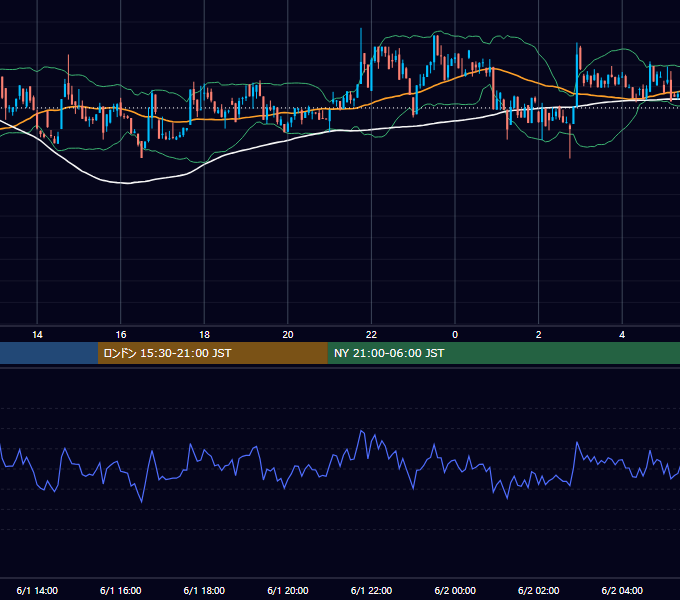Click the 6/1 20:00 date label
Image resolution: width=680 pixels, height=600 pixels.
(288, 590)
